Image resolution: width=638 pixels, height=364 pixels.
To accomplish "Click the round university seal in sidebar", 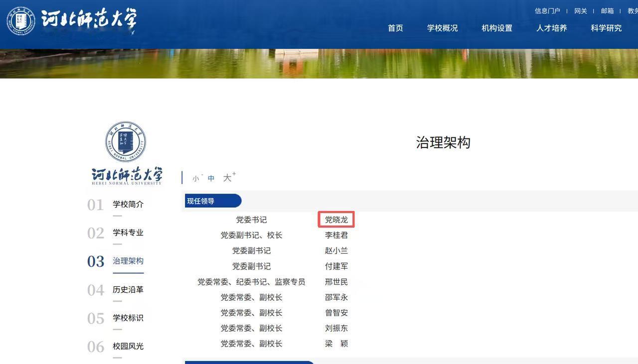I will (x=126, y=141).
